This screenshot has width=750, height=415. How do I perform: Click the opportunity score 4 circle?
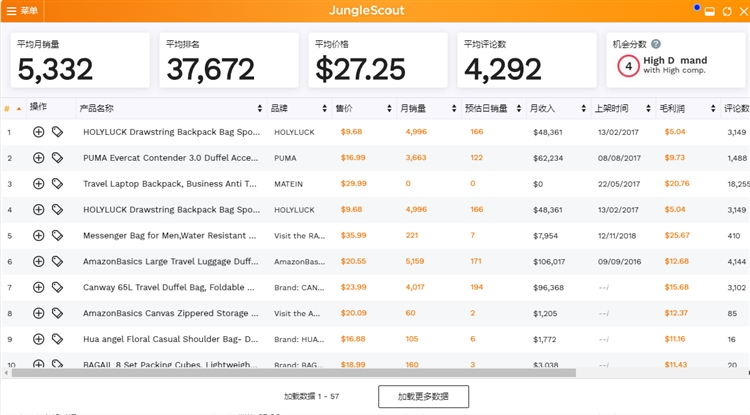(x=628, y=66)
